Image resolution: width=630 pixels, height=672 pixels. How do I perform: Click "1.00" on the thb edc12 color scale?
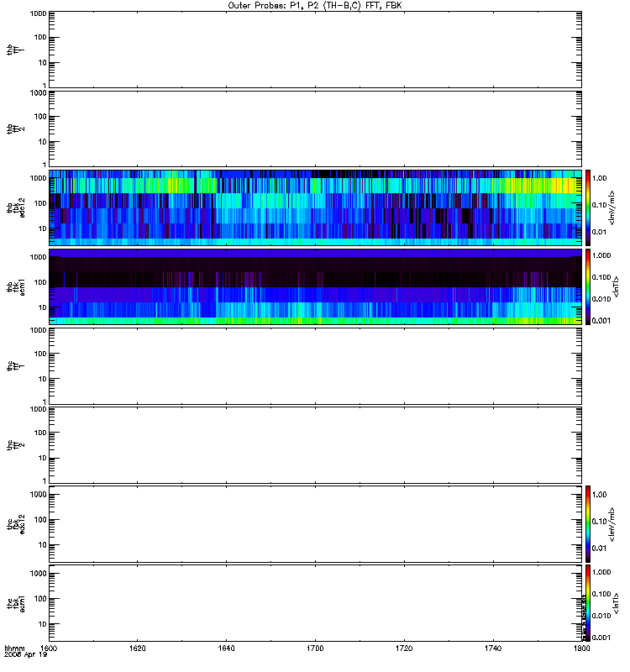tap(599, 178)
